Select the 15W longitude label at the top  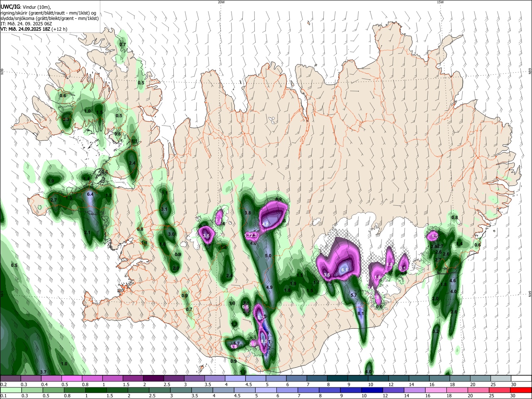click(440, 2)
